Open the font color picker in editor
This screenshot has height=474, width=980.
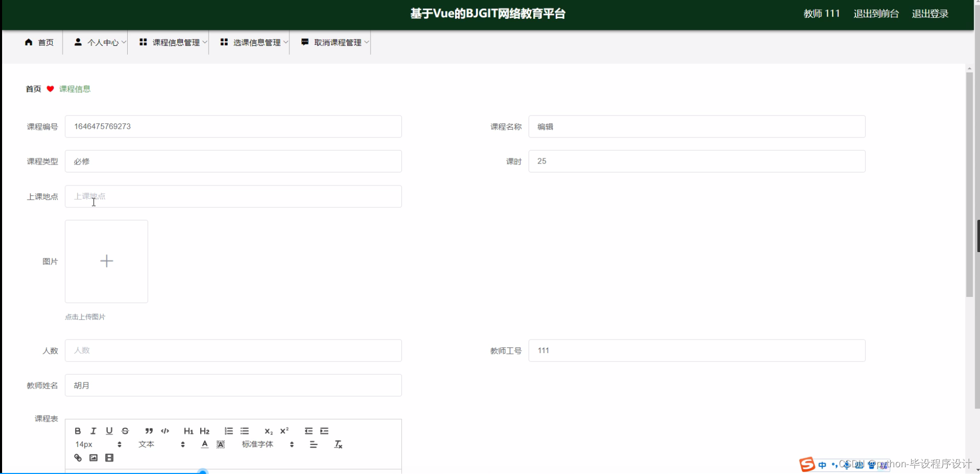tap(204, 444)
